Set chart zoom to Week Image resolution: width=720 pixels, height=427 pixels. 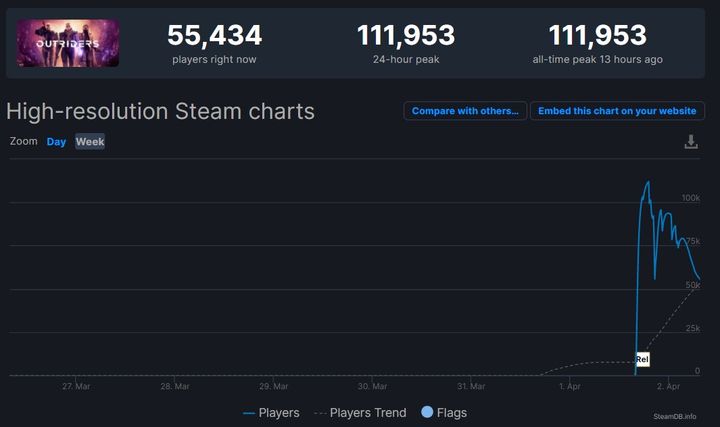coord(90,142)
